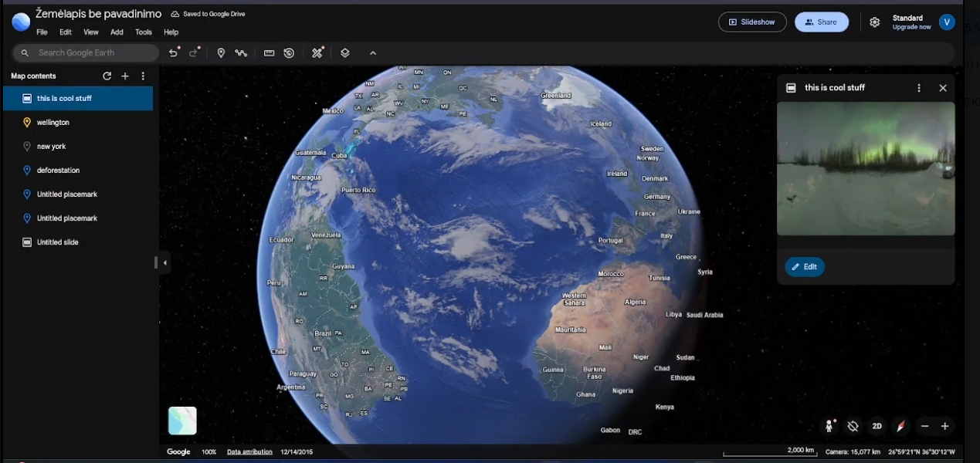Viewport: 980px width, 463px height.
Task: Zoom in with plus button
Action: pyautogui.click(x=944, y=426)
